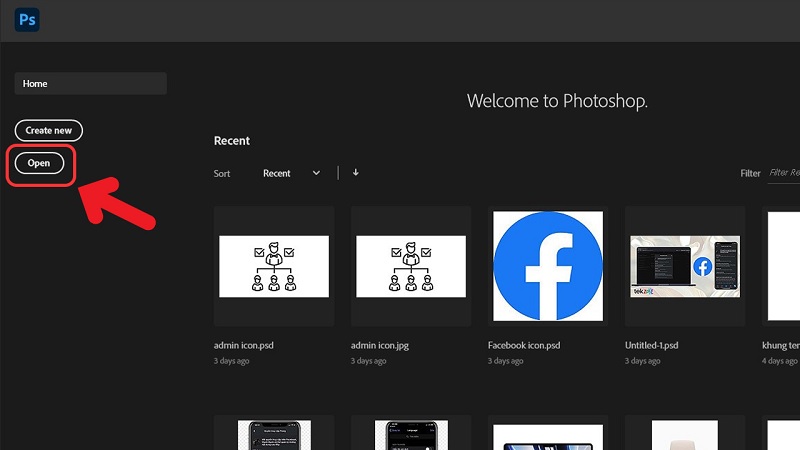Open the khung file thumbnail
800x450 pixels.
781,266
